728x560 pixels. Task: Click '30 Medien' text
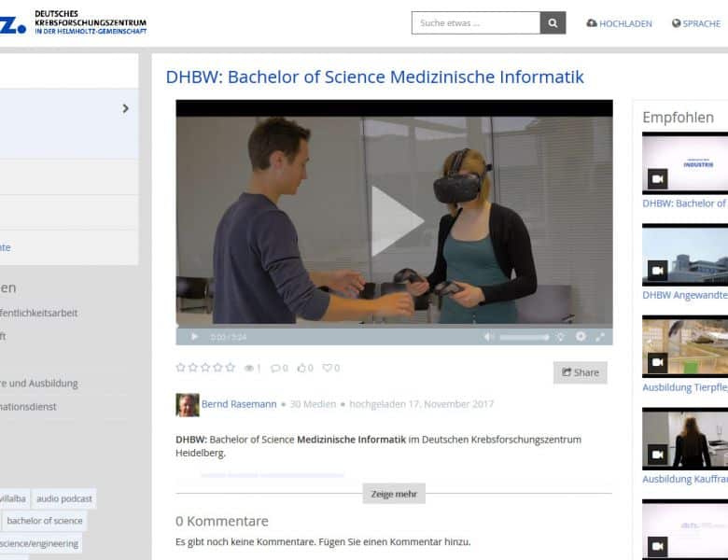[313, 404]
